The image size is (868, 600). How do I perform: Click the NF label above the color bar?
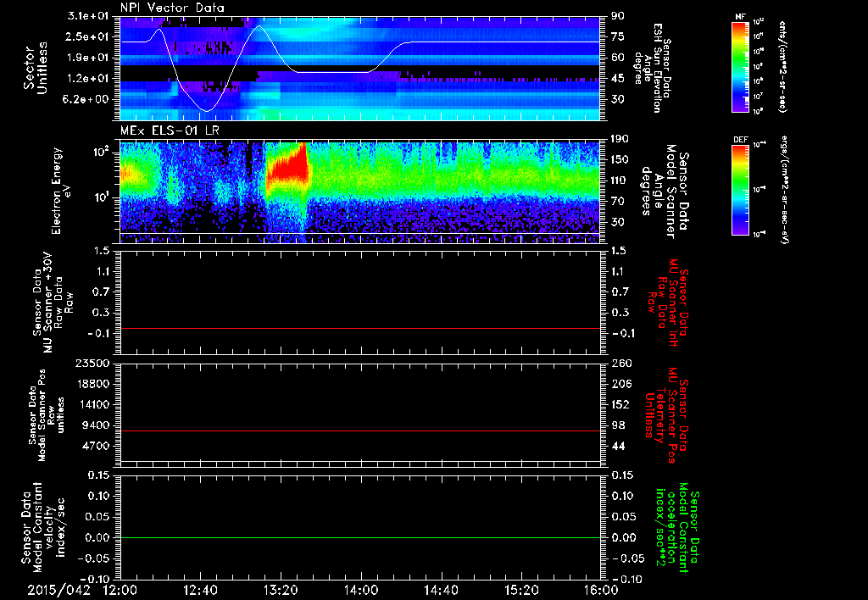pos(740,17)
